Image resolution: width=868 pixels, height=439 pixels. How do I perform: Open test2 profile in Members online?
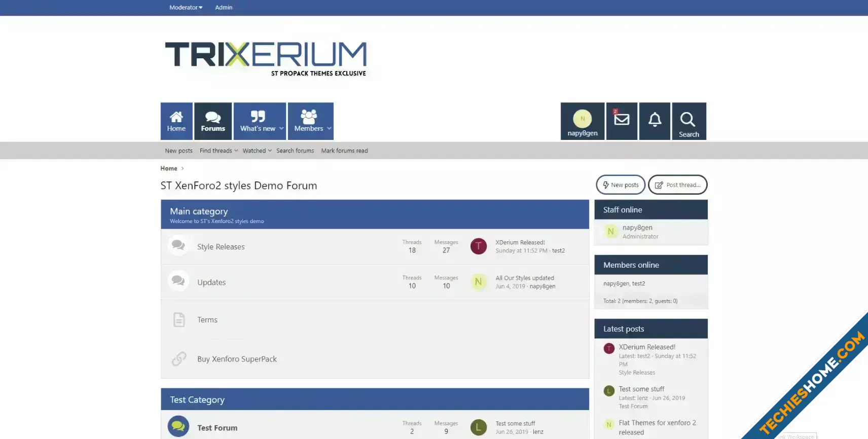(639, 283)
